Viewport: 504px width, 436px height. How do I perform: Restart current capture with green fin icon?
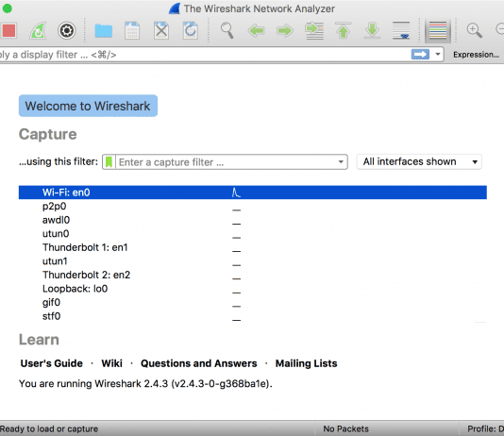(x=38, y=31)
